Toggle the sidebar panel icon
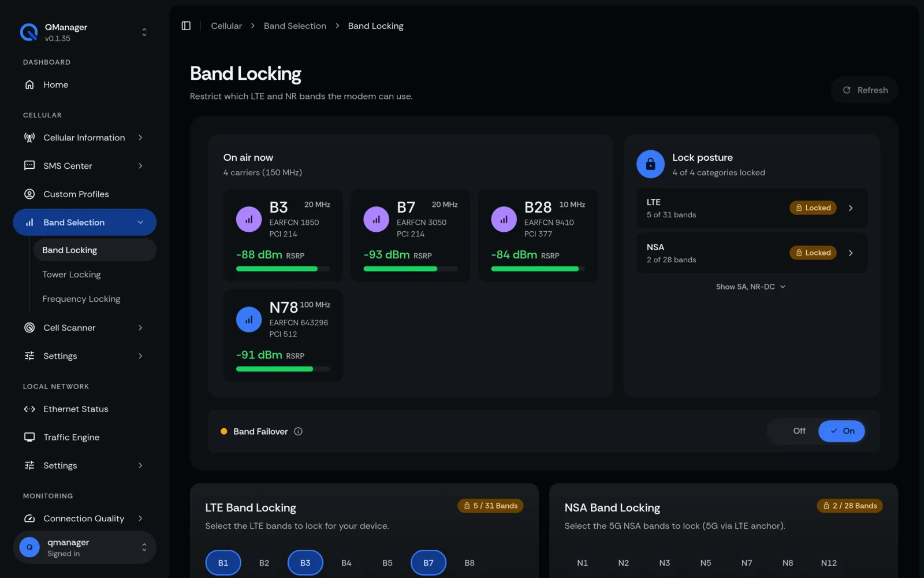 pyautogui.click(x=186, y=26)
